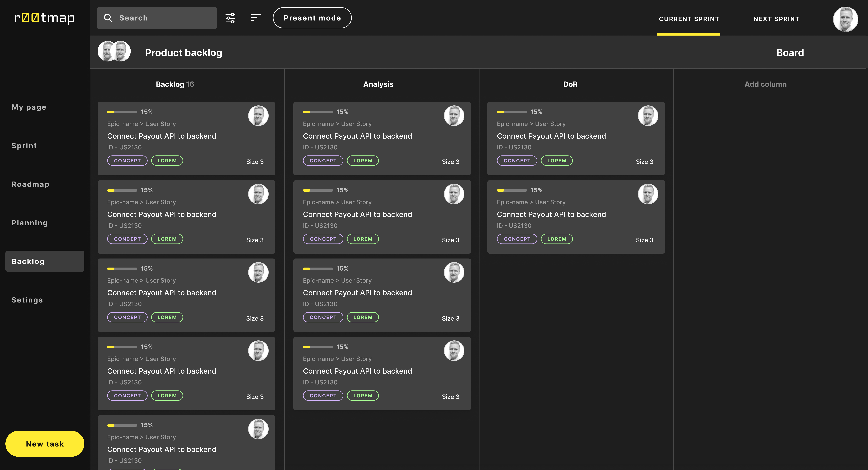Click assignee avatar on first Analysis column card

pyautogui.click(x=454, y=116)
